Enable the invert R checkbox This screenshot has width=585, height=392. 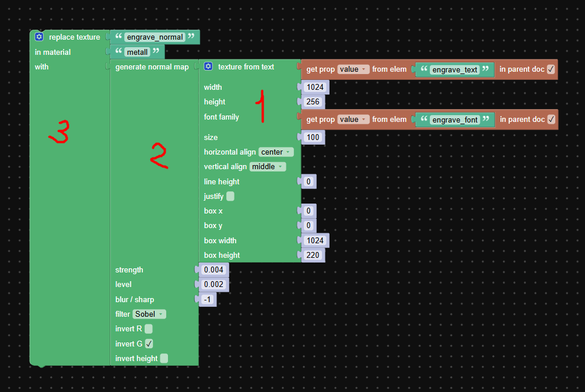[x=149, y=328]
